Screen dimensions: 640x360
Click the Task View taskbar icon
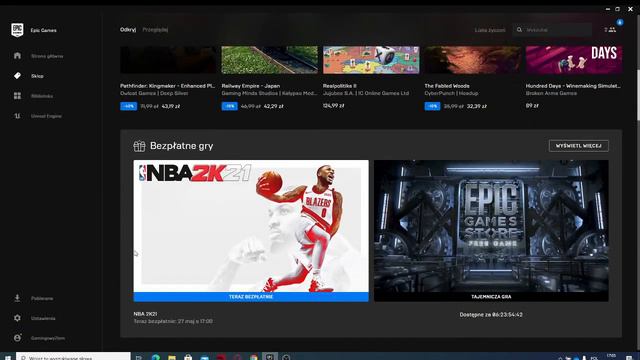pos(139,357)
